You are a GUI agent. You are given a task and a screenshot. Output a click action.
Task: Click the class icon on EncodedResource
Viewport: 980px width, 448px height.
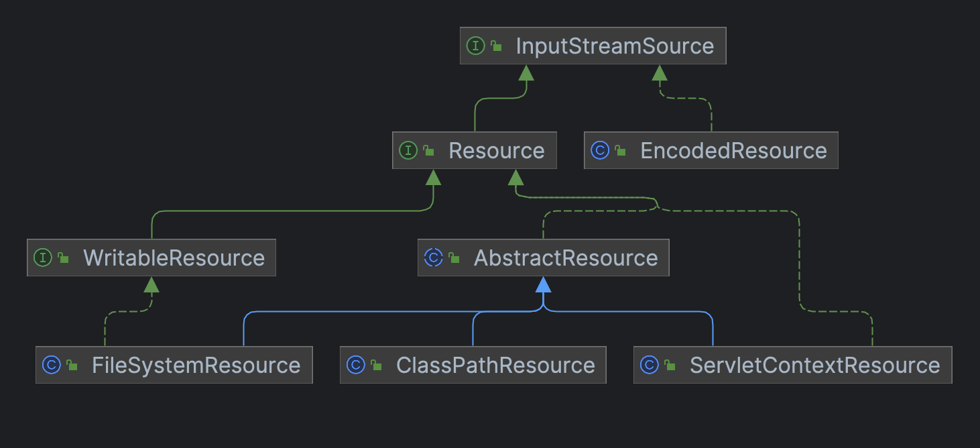click(x=600, y=150)
